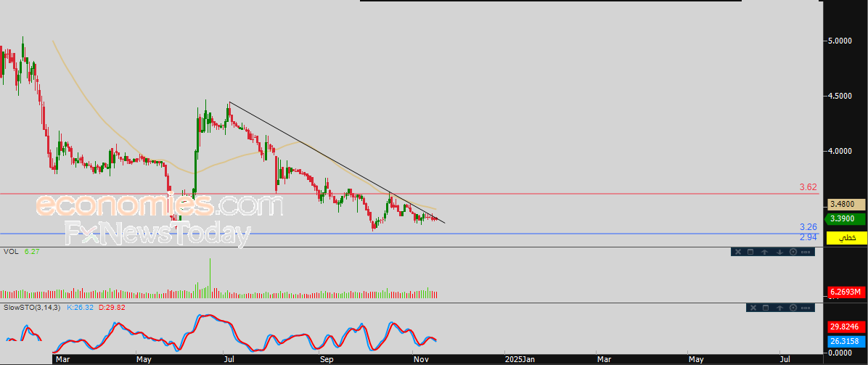Open more options for SlowSTO panel

pos(806,308)
